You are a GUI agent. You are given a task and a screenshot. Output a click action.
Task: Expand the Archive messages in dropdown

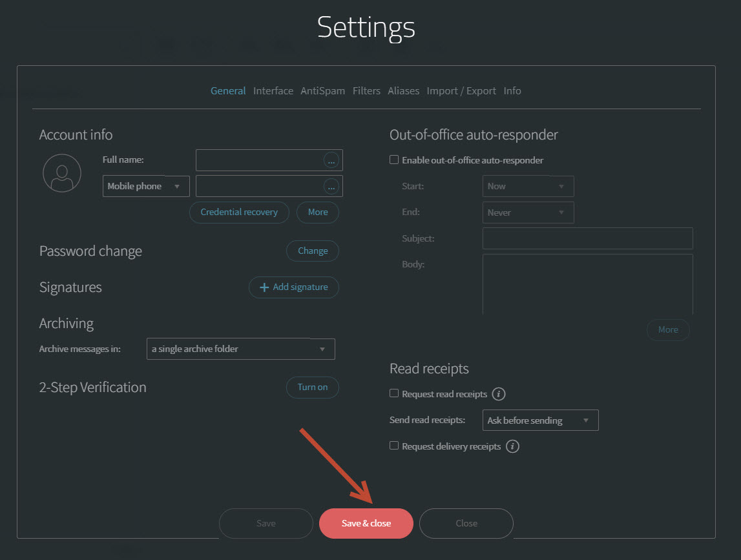240,349
